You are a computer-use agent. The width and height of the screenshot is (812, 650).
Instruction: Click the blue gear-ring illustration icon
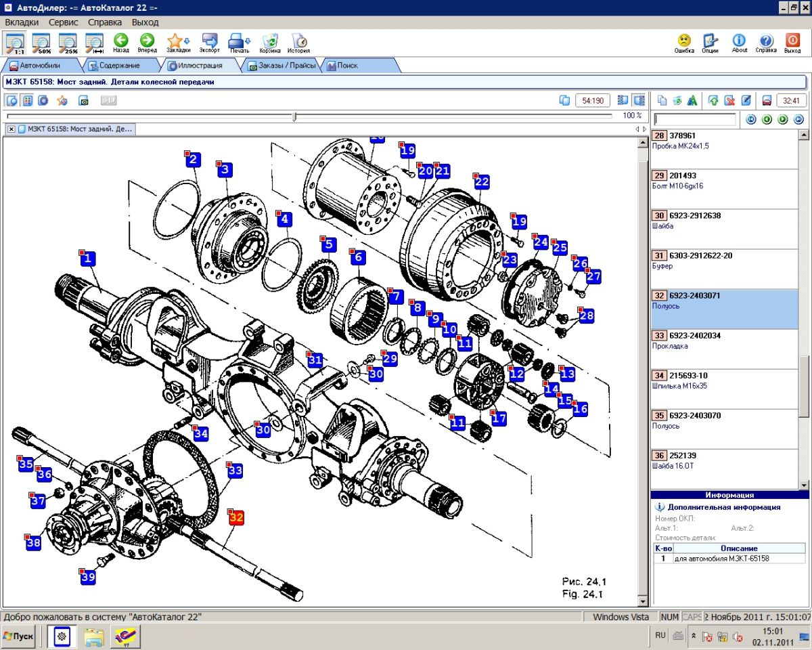click(x=43, y=101)
